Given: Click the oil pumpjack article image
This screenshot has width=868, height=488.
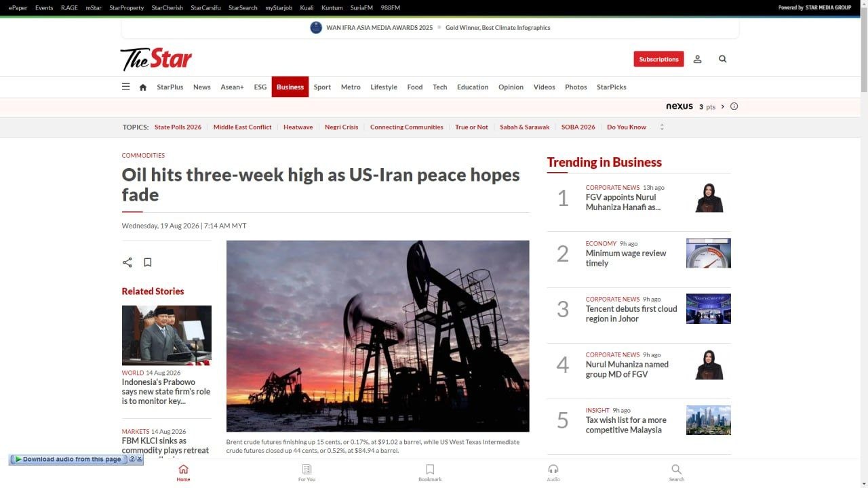Looking at the screenshot, I should pyautogui.click(x=378, y=336).
